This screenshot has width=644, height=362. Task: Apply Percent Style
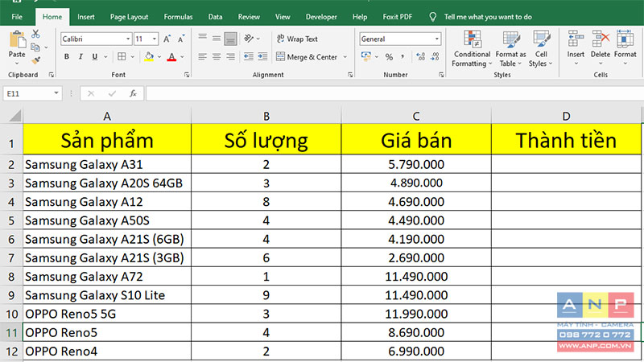(x=389, y=57)
